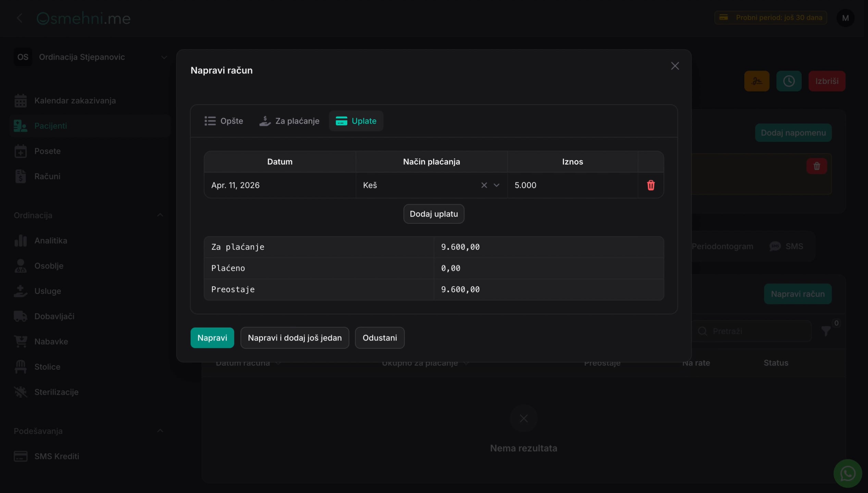Delete the Keš payment row with trash icon

click(650, 185)
